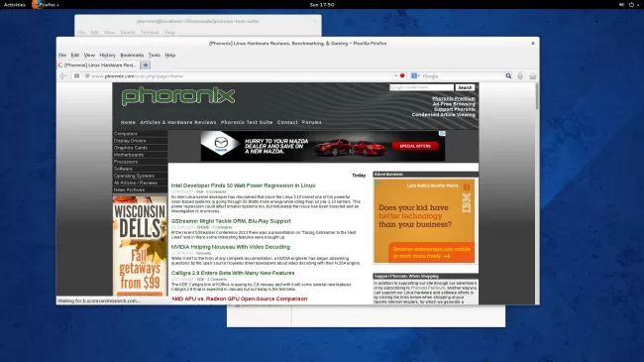Click the page vertical scrollbar
Viewport: 644px width, 362px height.
coord(537,193)
